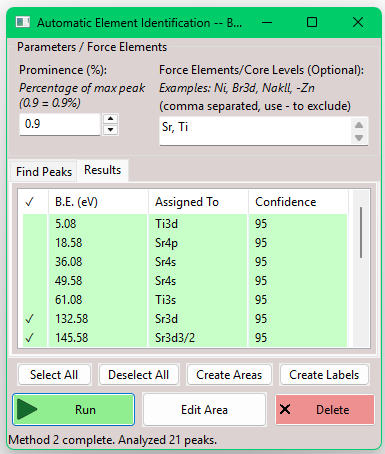Click the Deselect All button
This screenshot has height=454, width=385.
click(139, 375)
